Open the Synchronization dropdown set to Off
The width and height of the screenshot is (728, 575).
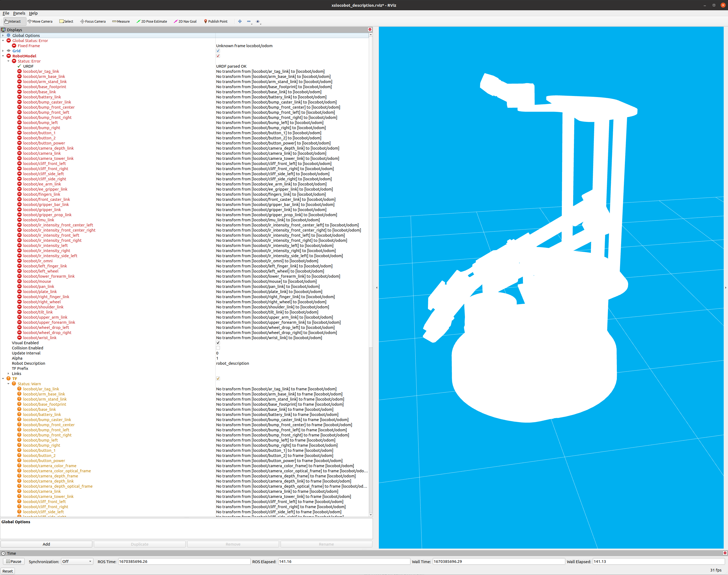click(x=76, y=561)
